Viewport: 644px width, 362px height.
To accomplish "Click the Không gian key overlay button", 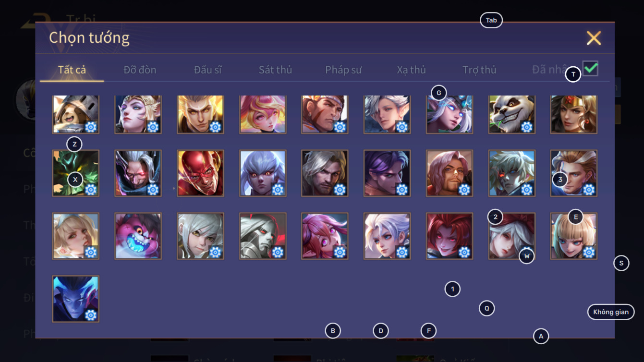I will click(x=611, y=312).
